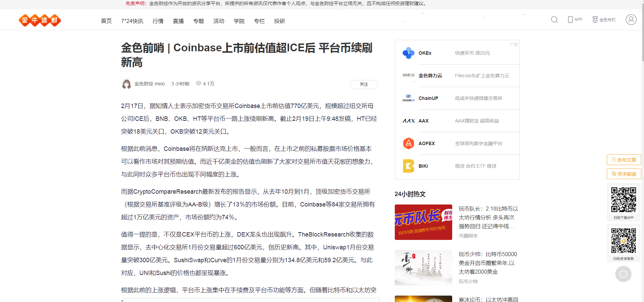Screen dimensions: 644x302
Task: Click the ChainUP logo icon
Action: 408,98
